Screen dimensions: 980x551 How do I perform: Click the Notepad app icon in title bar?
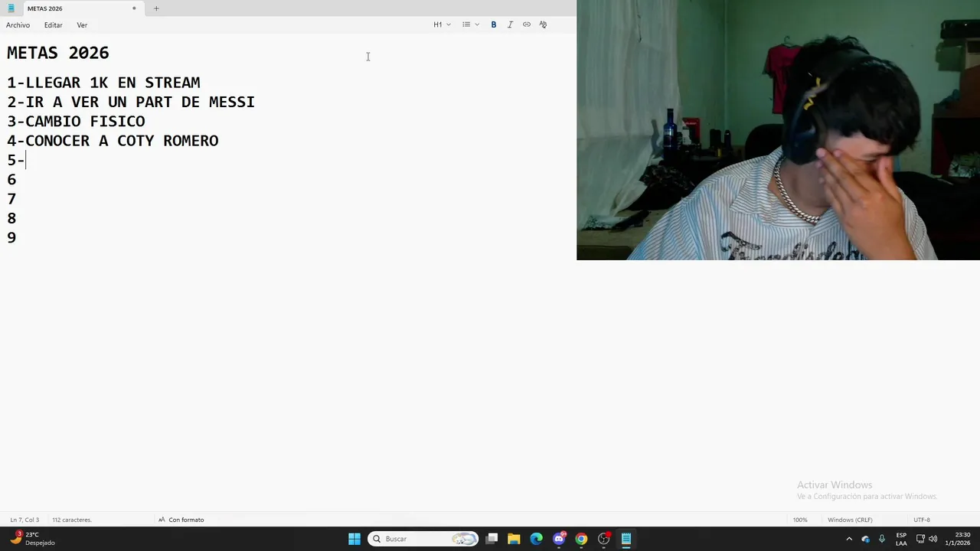pyautogui.click(x=11, y=8)
